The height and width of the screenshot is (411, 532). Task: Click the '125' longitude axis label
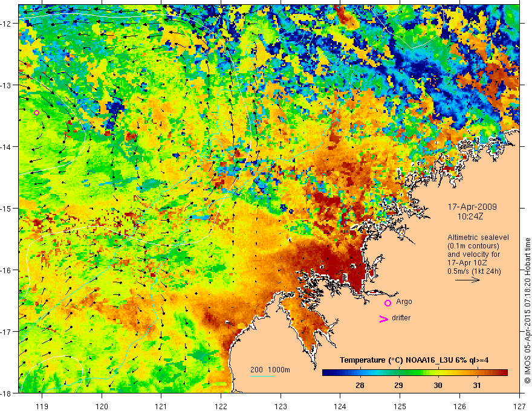pos(400,406)
